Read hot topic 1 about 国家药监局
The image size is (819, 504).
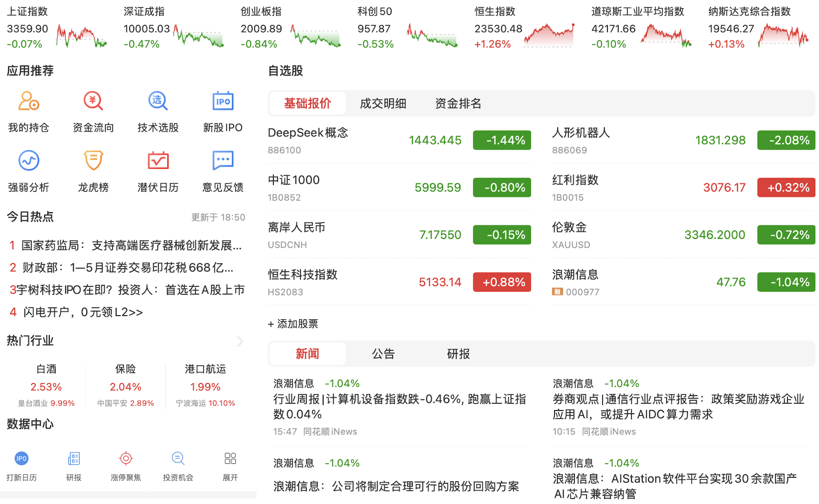126,246
